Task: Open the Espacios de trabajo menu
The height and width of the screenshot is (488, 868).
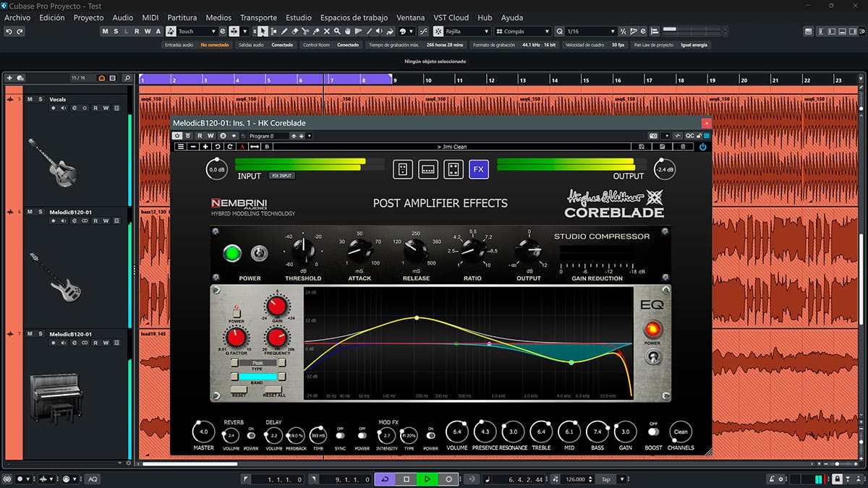Action: click(x=354, y=17)
